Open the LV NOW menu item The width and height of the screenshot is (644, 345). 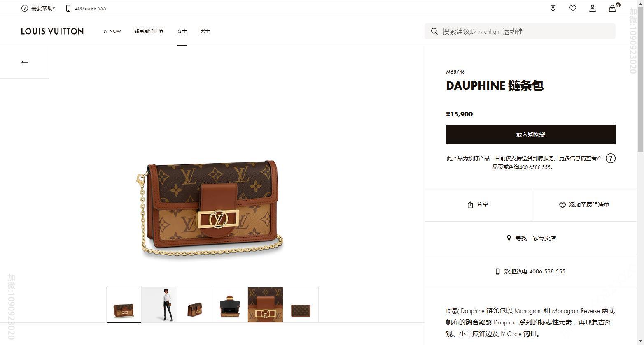click(x=112, y=31)
